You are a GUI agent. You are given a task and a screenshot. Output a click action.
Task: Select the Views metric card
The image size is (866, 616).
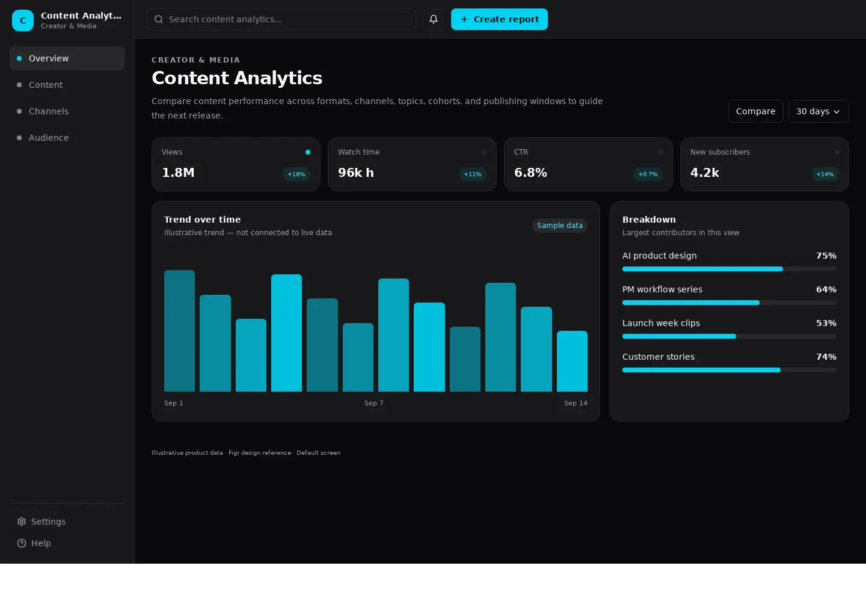pos(236,164)
